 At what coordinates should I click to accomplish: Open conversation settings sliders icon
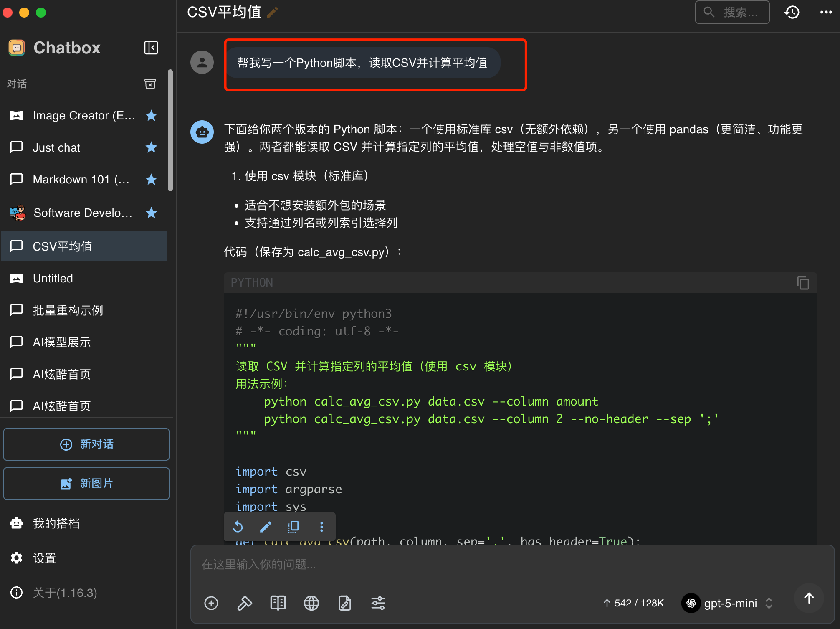coord(378,603)
